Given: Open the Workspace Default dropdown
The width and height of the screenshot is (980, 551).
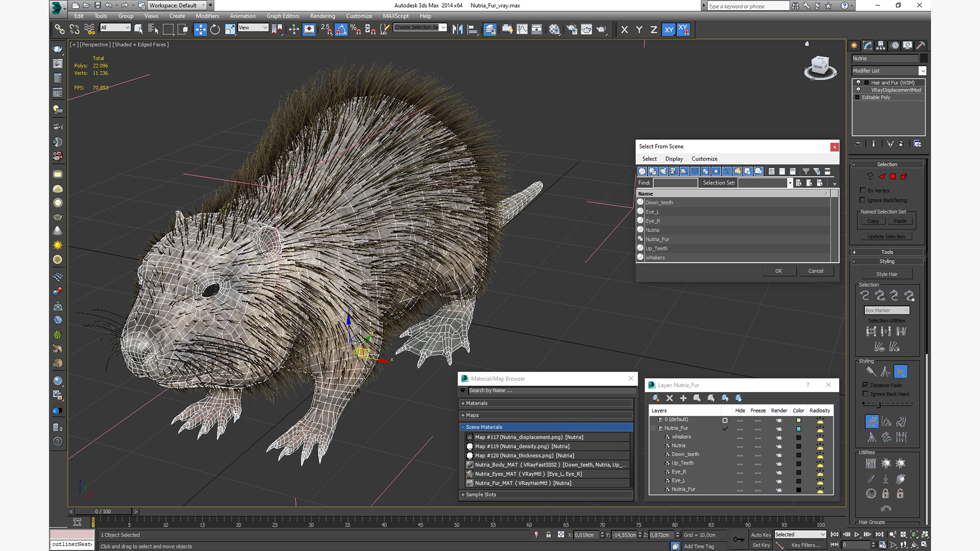Looking at the screenshot, I should 177,6.
